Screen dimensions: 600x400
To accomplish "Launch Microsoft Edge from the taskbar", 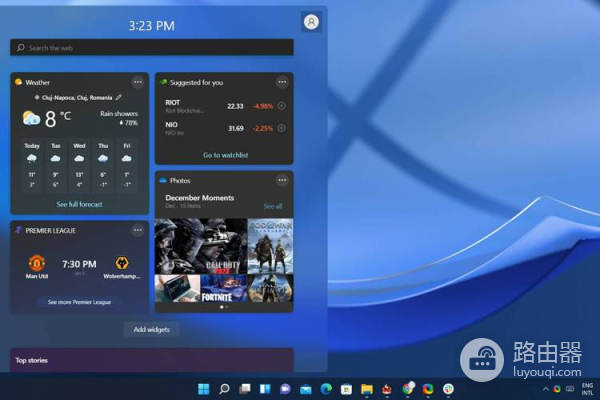I will pos(326,388).
